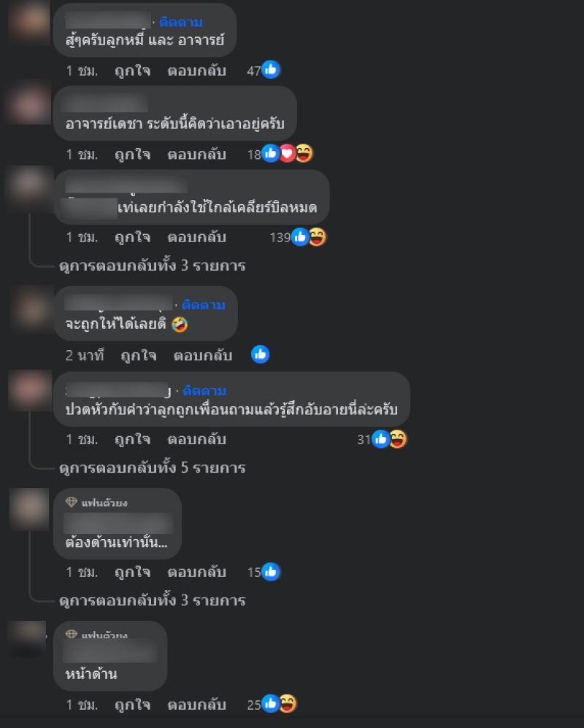Click the blue thumbs-up icon on the 2 นาที comment
Viewport: 584px width, 728px height.
[x=260, y=355]
